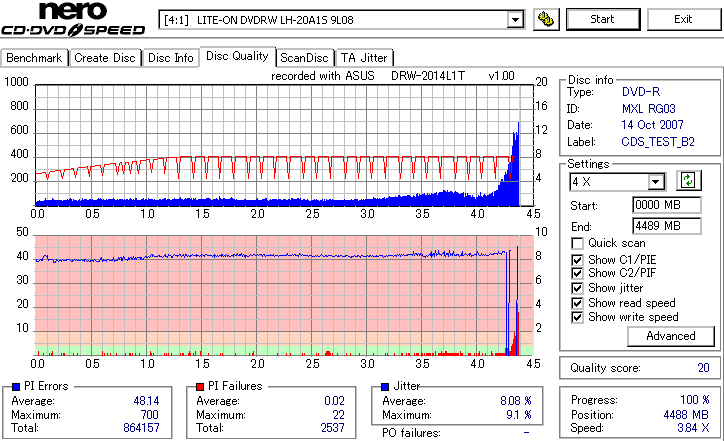Click the Speed value 3.84 X
The width and height of the screenshot is (724, 441).
pos(694,428)
